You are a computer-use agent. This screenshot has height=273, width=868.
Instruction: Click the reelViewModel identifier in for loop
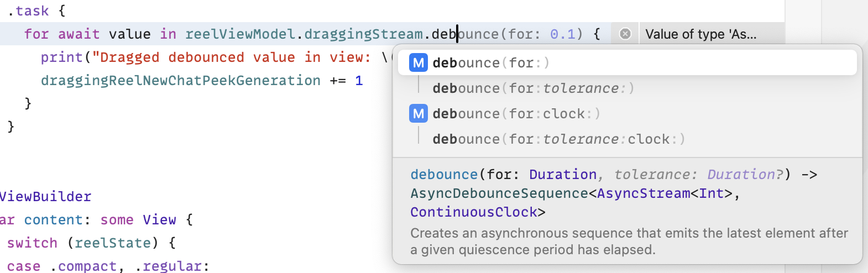coord(240,34)
